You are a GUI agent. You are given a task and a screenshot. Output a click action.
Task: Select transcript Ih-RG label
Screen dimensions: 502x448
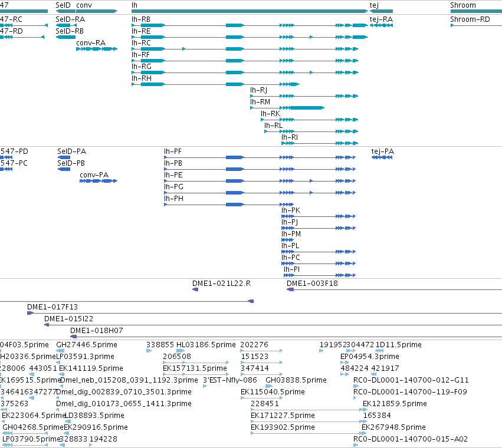tap(141, 67)
